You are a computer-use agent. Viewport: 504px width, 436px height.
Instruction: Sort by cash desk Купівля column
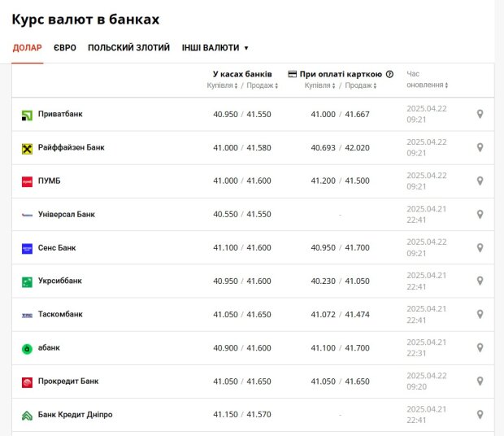pyautogui.click(x=222, y=85)
